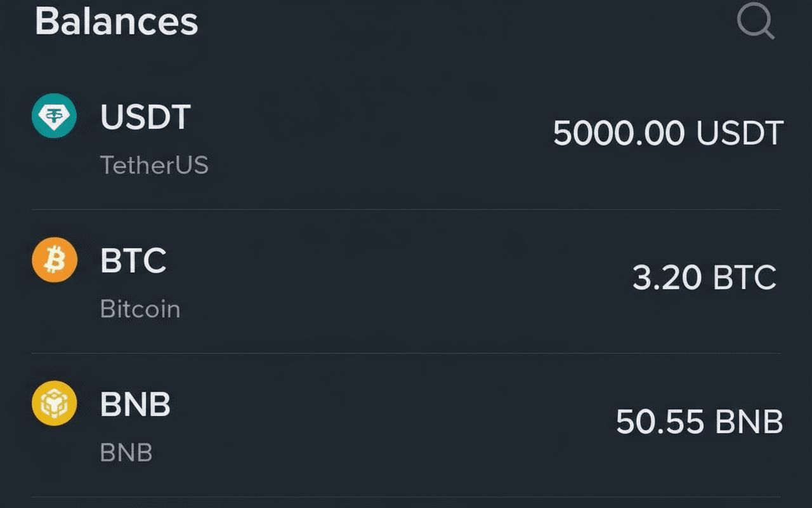Tap the Bitcoin subtitle text
The image size is (812, 508).
pyautogui.click(x=140, y=309)
